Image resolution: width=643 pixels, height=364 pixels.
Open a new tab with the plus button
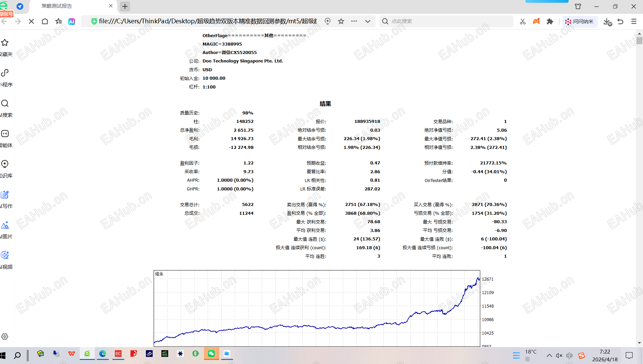click(x=125, y=6)
